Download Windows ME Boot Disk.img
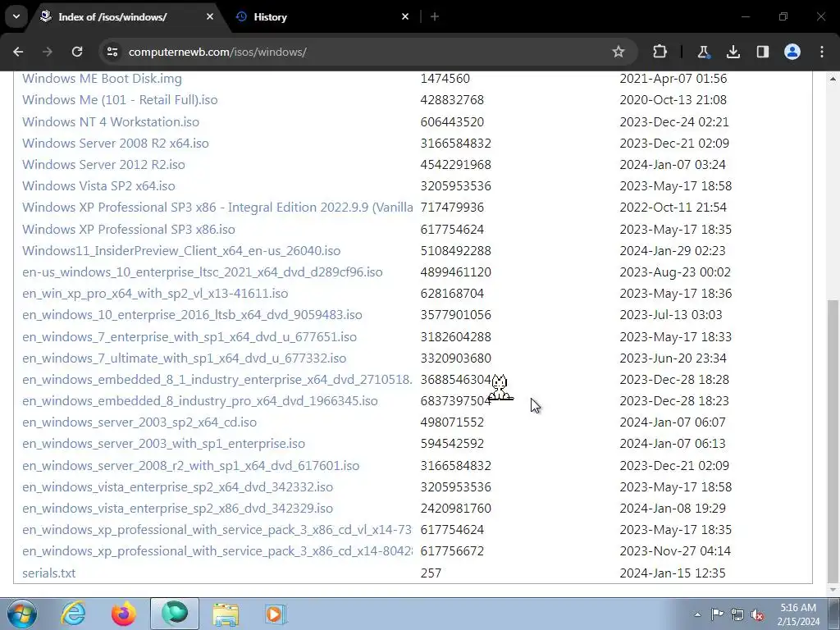This screenshot has height=630, width=840. 102,79
